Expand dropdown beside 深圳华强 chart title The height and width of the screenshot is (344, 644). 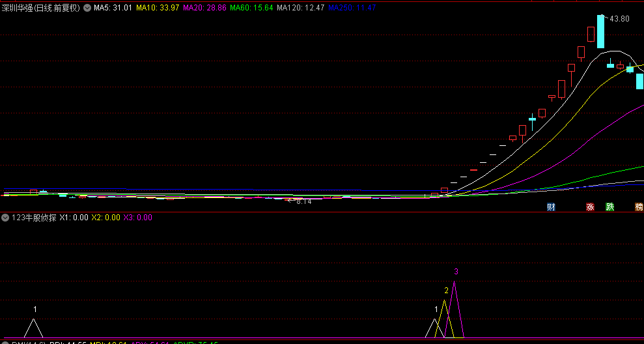click(x=87, y=7)
